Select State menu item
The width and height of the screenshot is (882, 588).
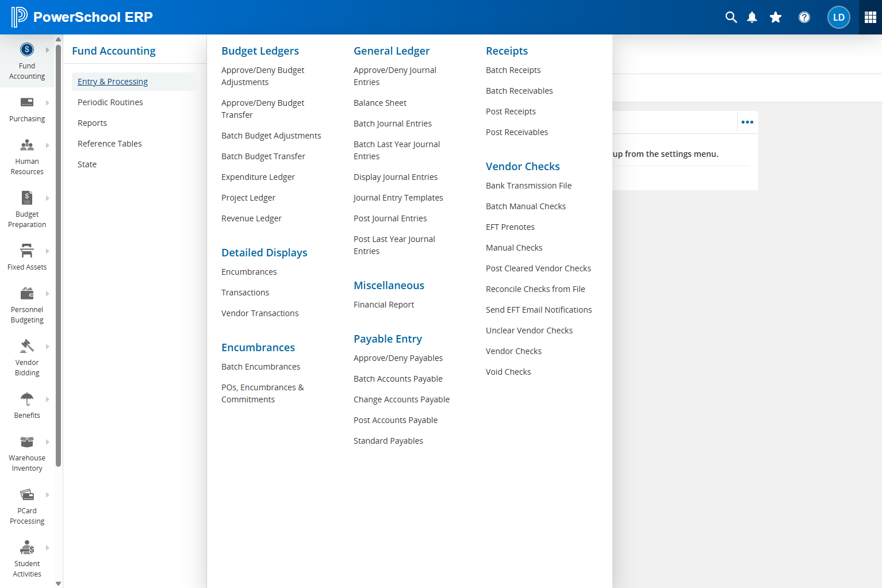coord(87,164)
